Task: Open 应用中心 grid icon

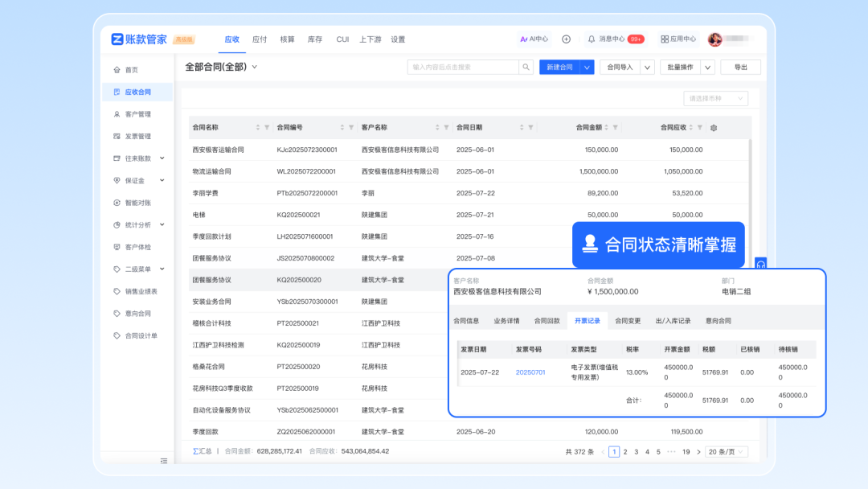Action: tap(665, 39)
